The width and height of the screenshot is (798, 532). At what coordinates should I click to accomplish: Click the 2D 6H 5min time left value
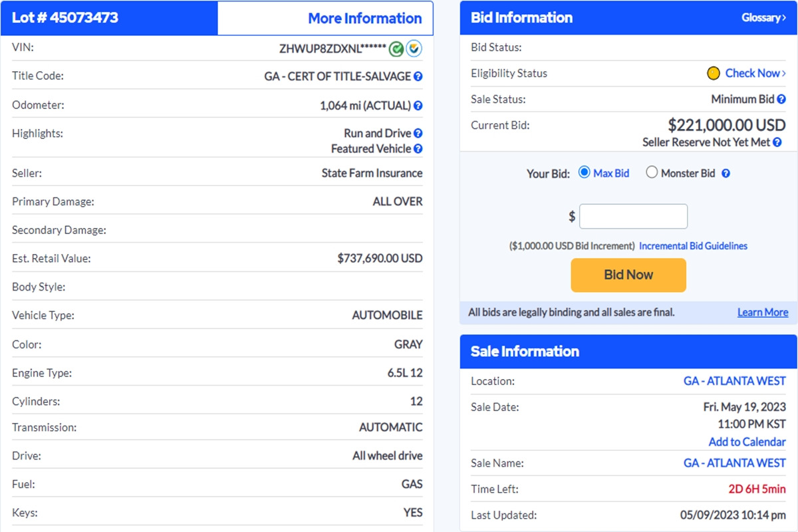(x=757, y=489)
